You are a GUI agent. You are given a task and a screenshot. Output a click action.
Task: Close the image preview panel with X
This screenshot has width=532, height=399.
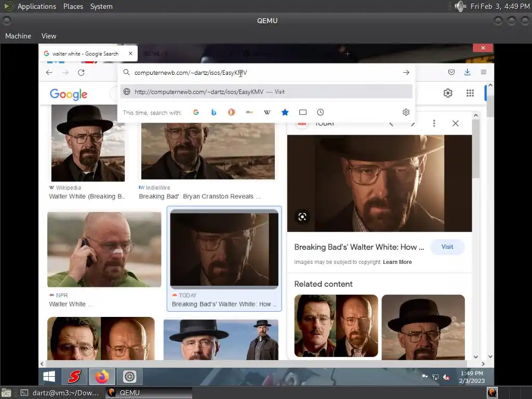pyautogui.click(x=455, y=123)
